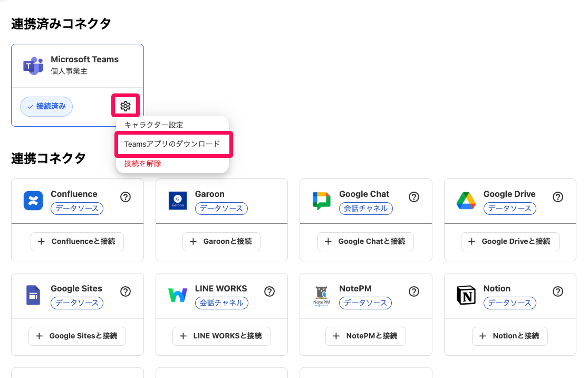Screen dimensions: 588x378
Task: Click the Notionと接続 button
Action: click(510, 336)
